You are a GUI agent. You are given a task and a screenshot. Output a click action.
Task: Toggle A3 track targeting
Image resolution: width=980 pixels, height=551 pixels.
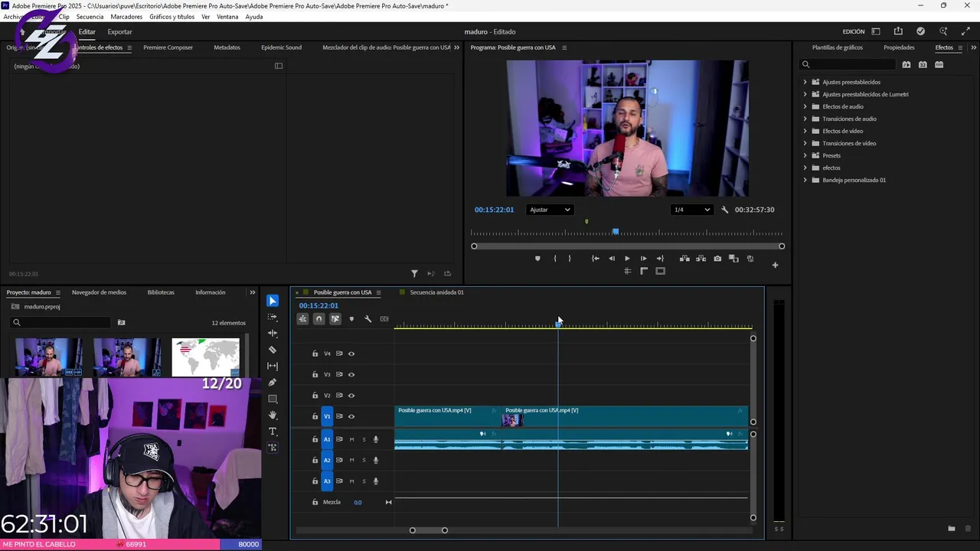[327, 481]
